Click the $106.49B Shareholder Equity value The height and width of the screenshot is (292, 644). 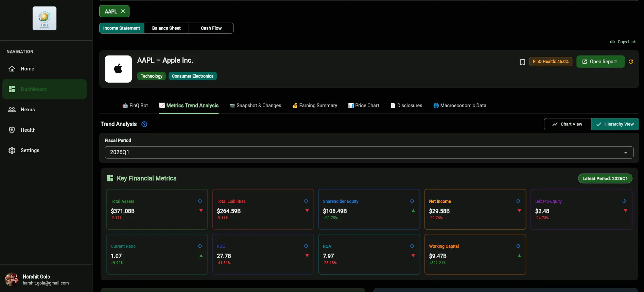tap(335, 211)
